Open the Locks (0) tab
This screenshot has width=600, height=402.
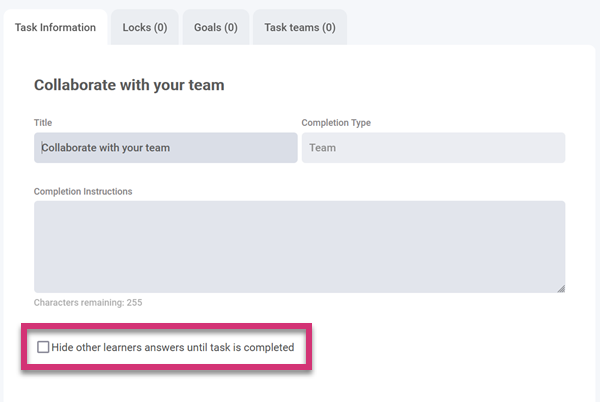click(144, 27)
